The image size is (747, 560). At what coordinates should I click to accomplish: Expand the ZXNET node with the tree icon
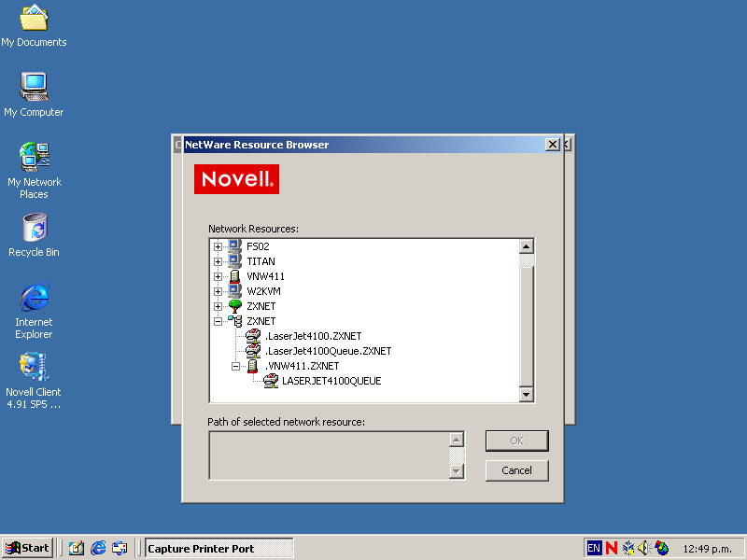218,306
